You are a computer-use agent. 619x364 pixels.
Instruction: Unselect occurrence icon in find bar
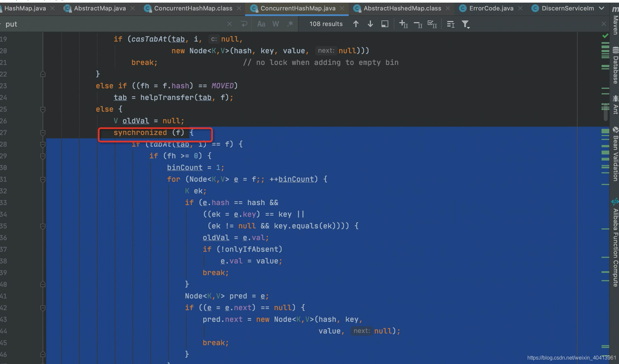pos(418,24)
